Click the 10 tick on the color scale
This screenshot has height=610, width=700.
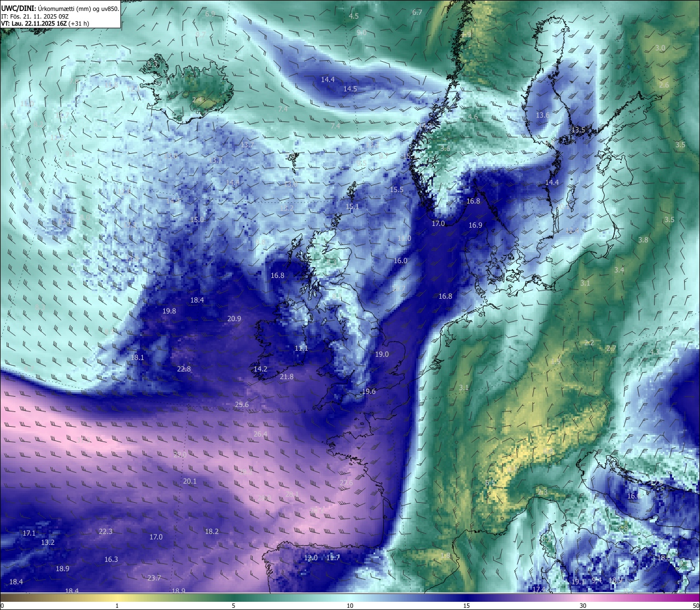pyautogui.click(x=350, y=606)
